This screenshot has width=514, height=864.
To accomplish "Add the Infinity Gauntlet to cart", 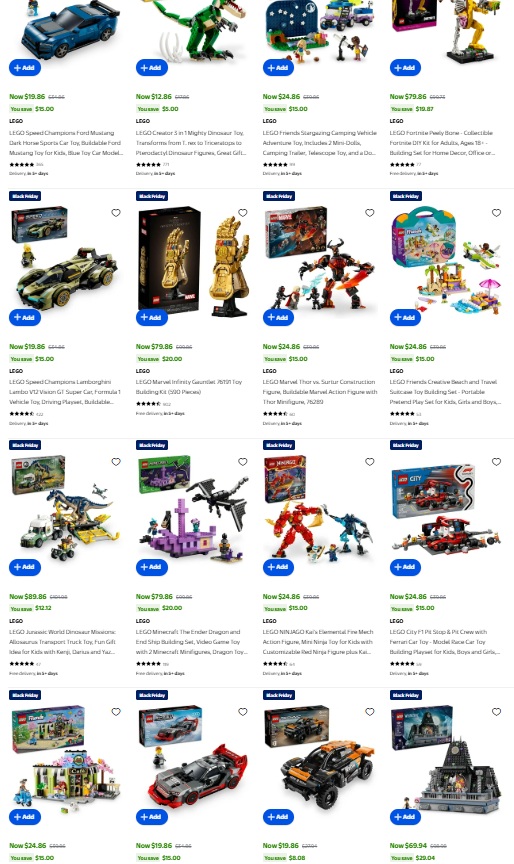I will [x=152, y=317].
